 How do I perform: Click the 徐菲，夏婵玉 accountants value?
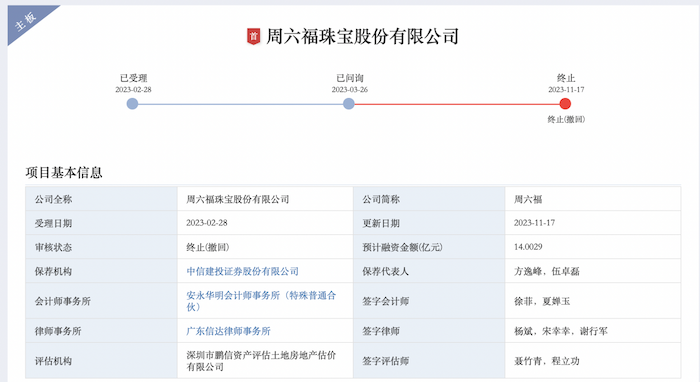[542, 301]
